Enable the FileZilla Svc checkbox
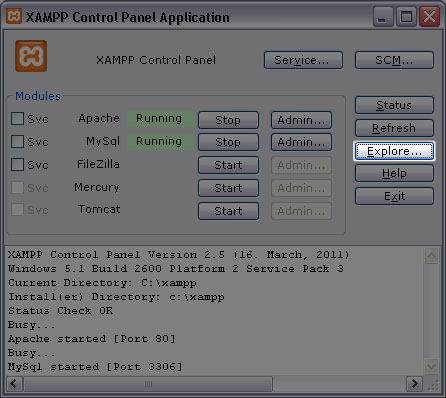This screenshot has height=398, width=446. tap(17, 164)
